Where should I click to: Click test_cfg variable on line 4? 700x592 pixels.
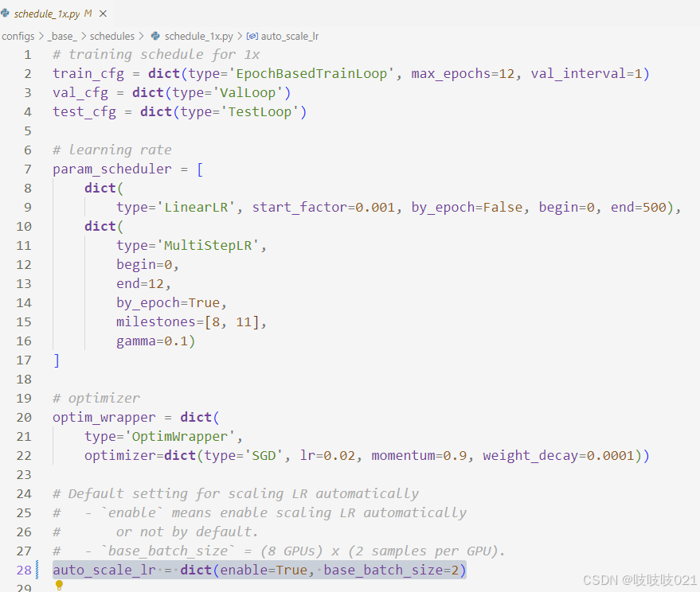[x=84, y=111]
